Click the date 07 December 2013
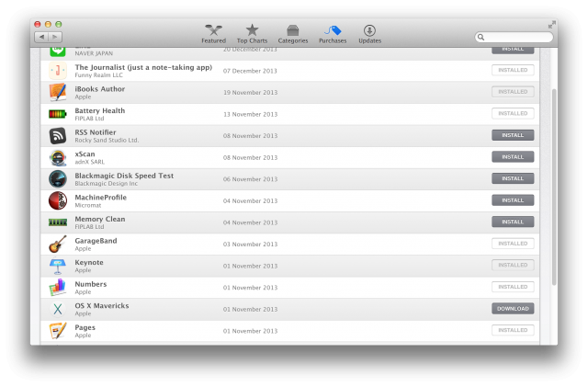 click(250, 71)
